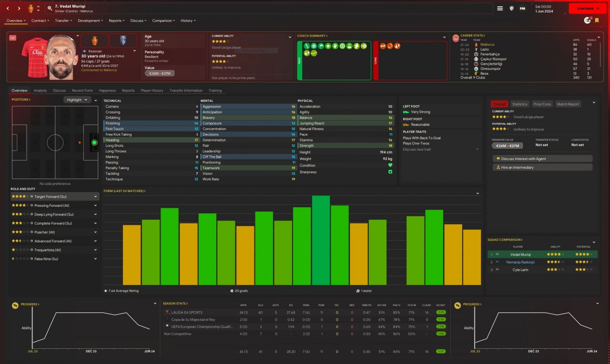The height and width of the screenshot is (364, 610).
Task: Open the Contract menu
Action: point(40,20)
